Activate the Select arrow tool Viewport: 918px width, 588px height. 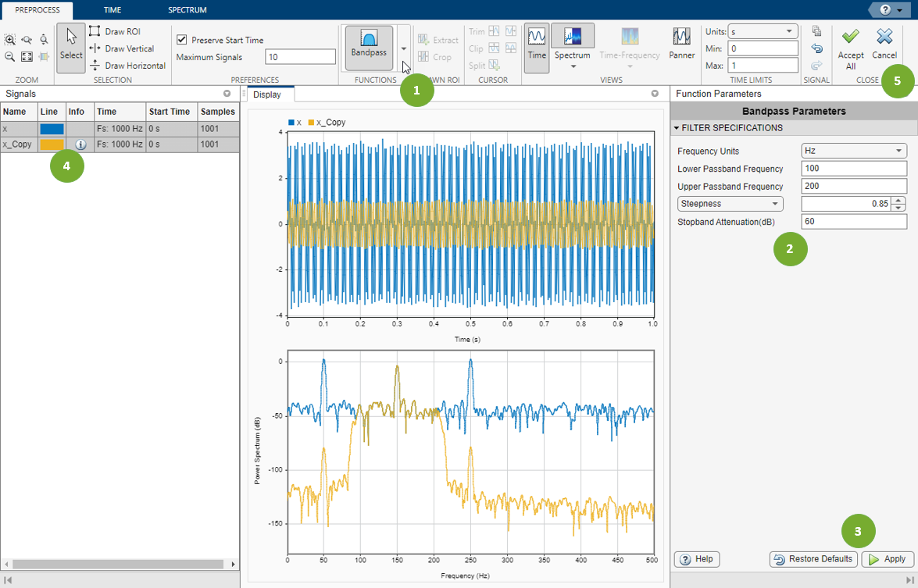(x=71, y=47)
